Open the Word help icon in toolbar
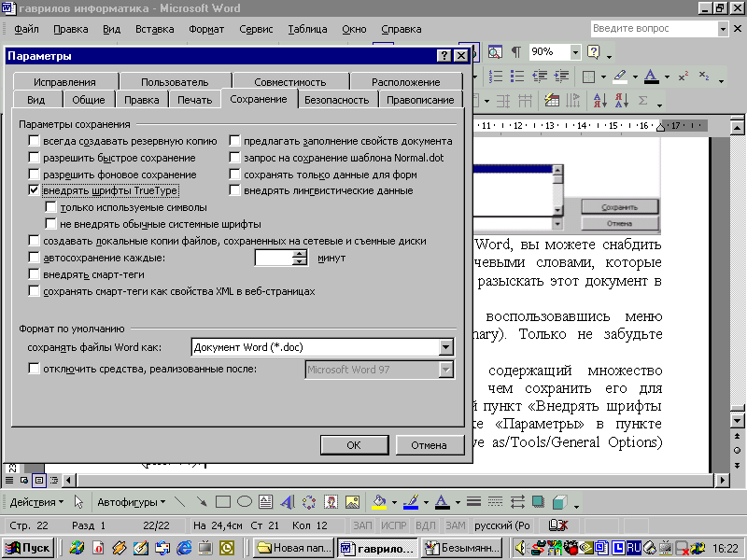Screen dimensions: 747x560 [x=594, y=52]
